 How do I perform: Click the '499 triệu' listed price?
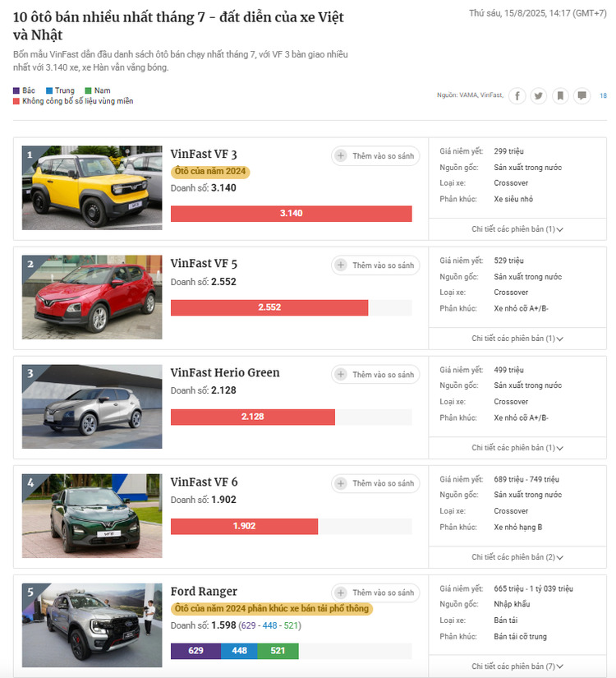[x=508, y=370]
